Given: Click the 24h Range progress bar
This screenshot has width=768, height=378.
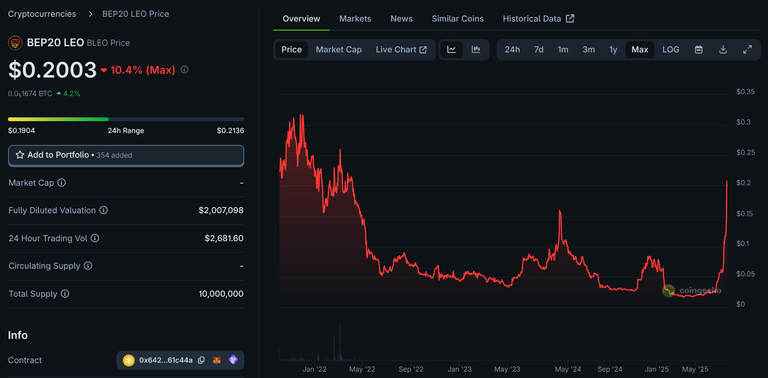Looking at the screenshot, I should point(126,119).
